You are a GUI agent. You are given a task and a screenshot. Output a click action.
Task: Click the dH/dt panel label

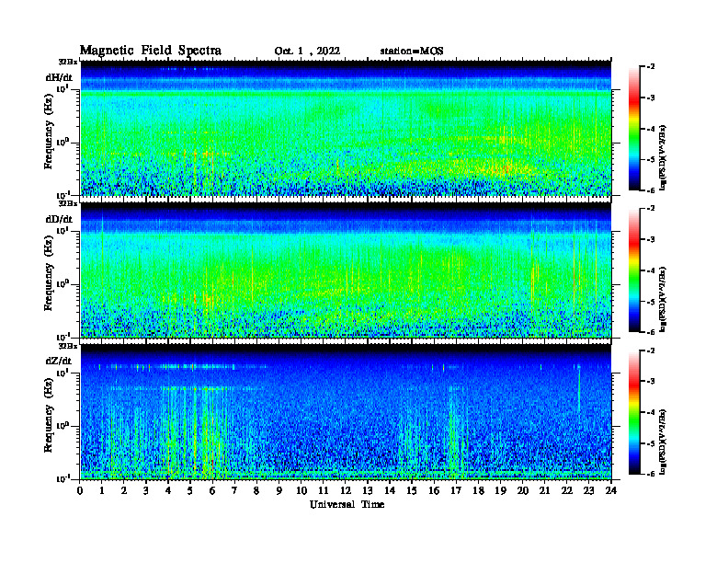click(x=59, y=77)
